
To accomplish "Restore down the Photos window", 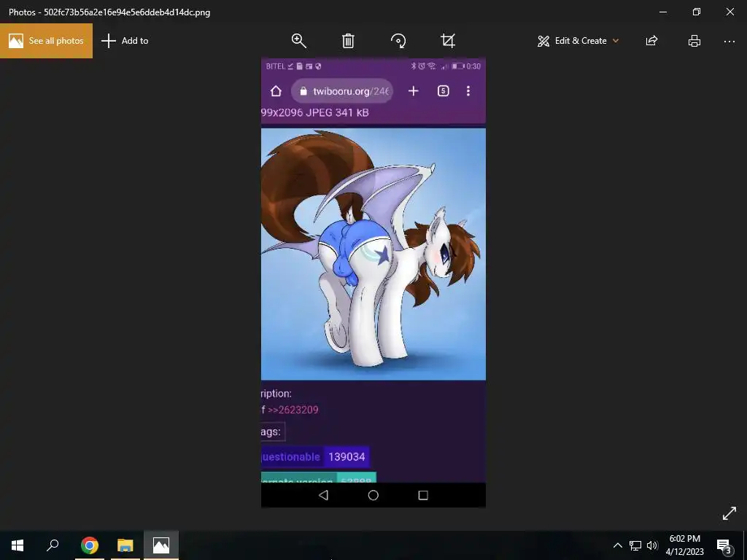I will click(697, 12).
